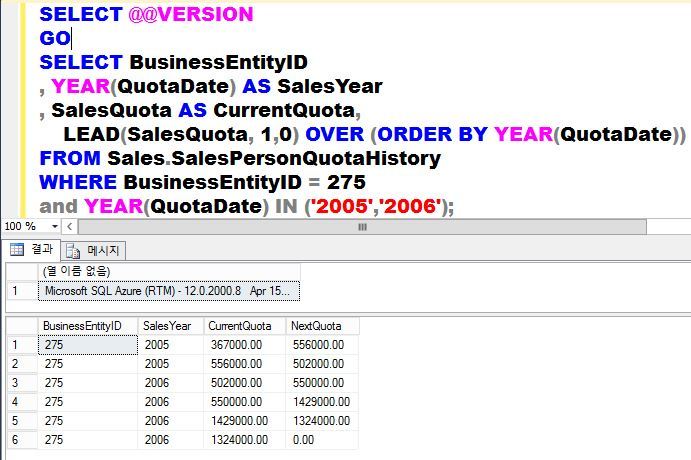The width and height of the screenshot is (691, 460).
Task: Click the CurrentQuota alias in the query
Action: point(284,110)
